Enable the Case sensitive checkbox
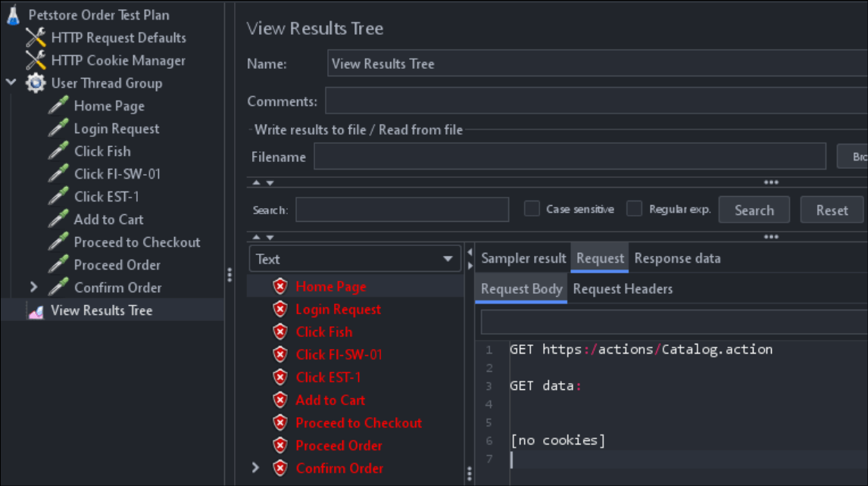This screenshot has height=486, width=868. (532, 209)
